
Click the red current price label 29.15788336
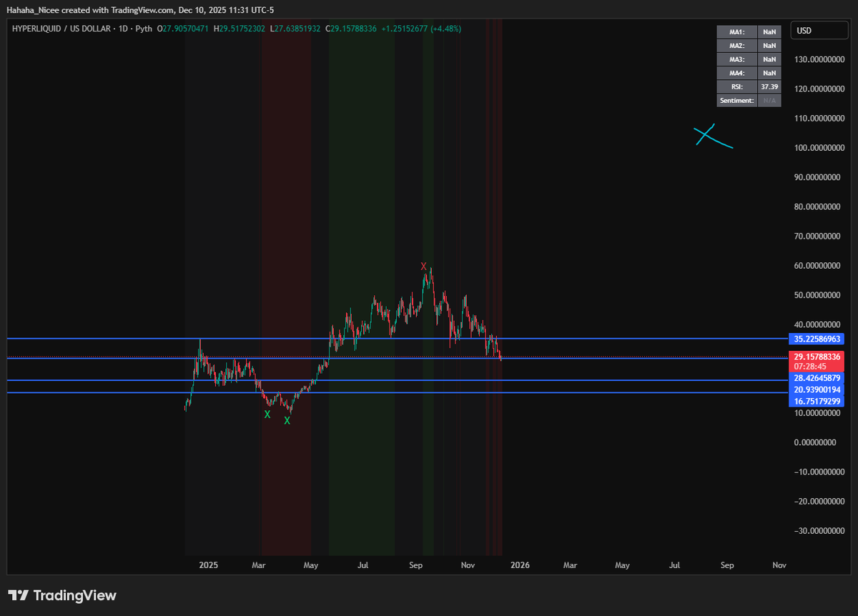[x=818, y=356]
